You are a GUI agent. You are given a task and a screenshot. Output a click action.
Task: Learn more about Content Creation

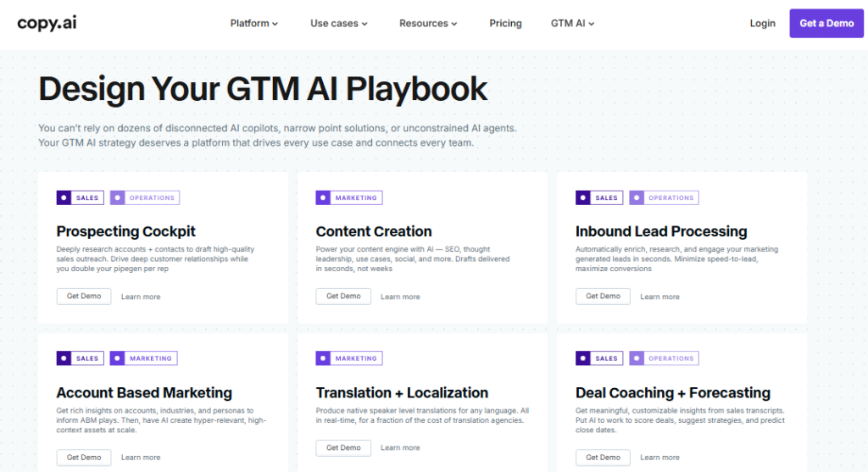click(x=400, y=297)
